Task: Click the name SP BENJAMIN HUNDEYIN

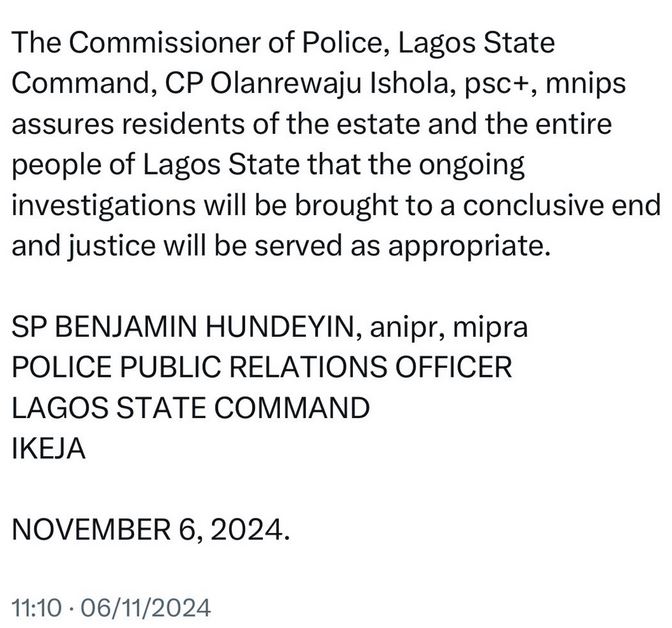Action: (x=179, y=326)
